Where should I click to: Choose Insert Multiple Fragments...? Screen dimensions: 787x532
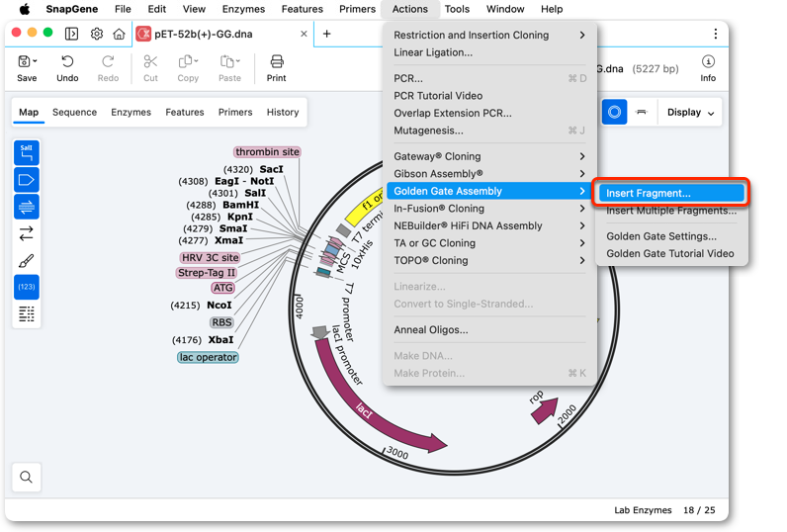click(671, 211)
